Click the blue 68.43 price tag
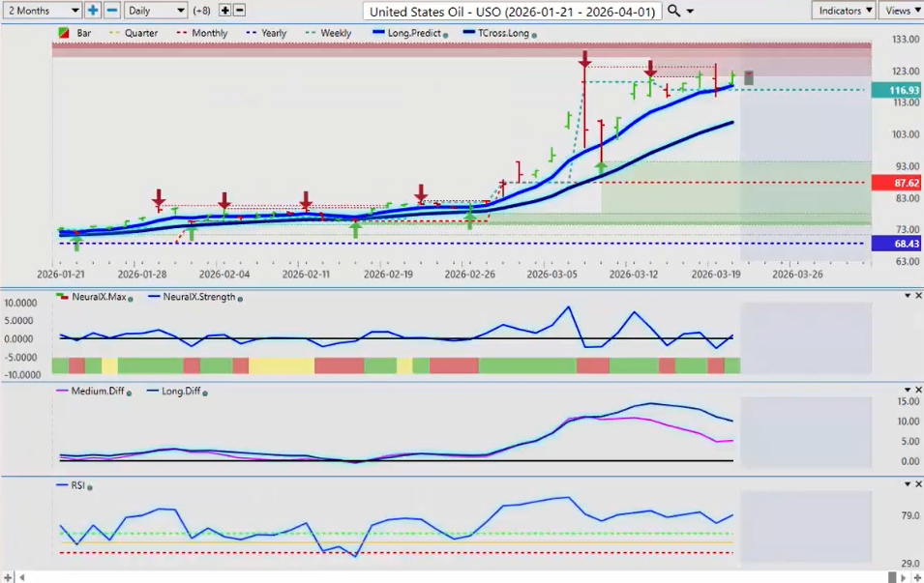The width and height of the screenshot is (924, 583). [896, 244]
